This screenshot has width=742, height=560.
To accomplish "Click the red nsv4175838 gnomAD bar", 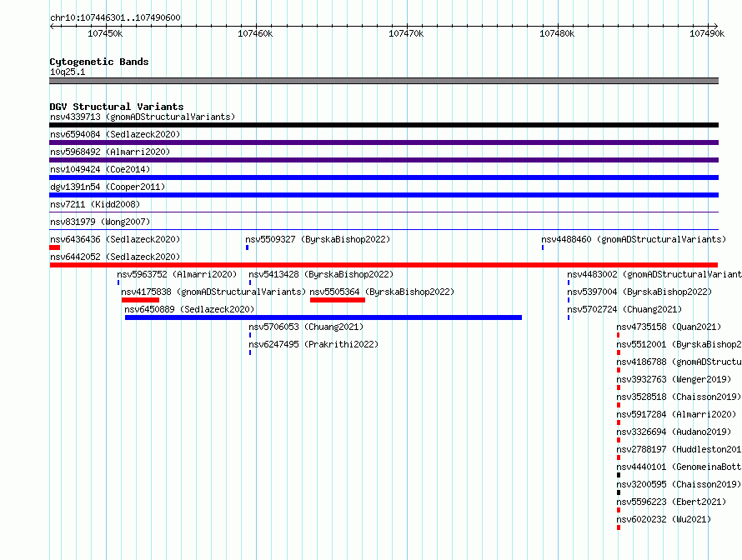I will 141,300.
